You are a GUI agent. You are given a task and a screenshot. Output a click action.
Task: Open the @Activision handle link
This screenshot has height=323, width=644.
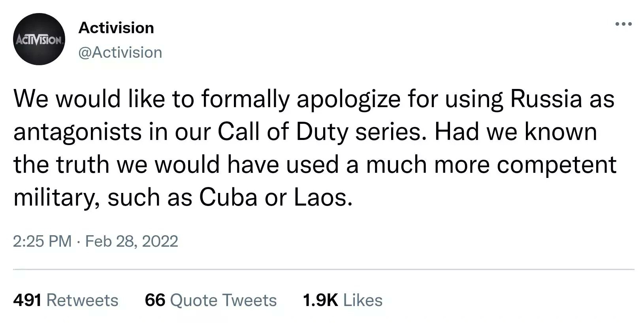pos(120,52)
